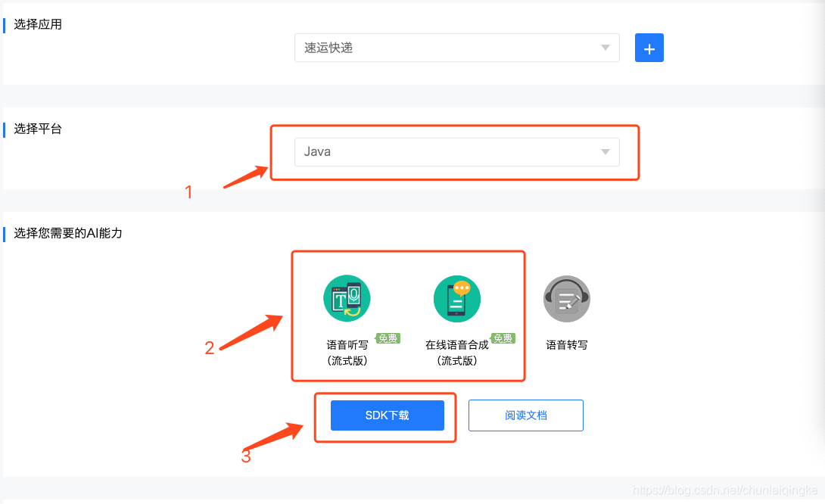
Task: Open the 阅读文档 page
Action: coord(525,415)
